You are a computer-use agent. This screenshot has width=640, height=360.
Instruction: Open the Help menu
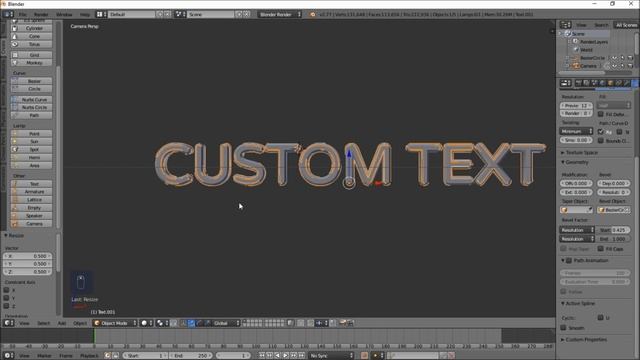click(x=84, y=14)
